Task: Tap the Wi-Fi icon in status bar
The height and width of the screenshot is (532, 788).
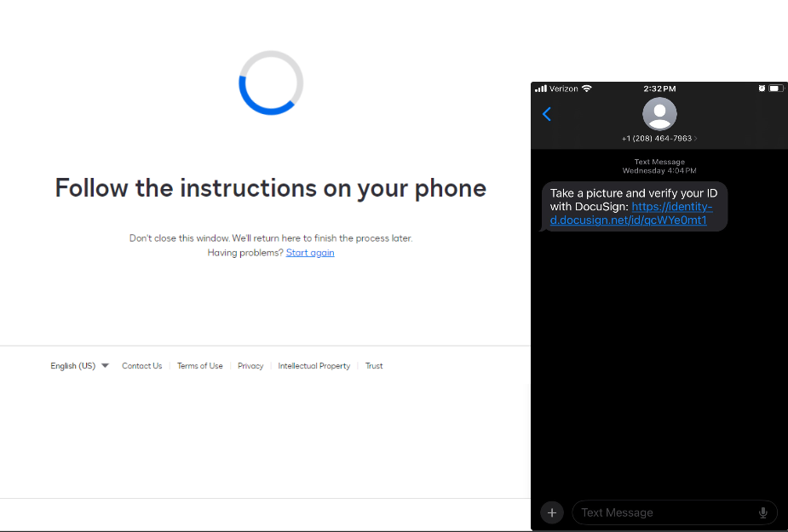Action: click(587, 89)
